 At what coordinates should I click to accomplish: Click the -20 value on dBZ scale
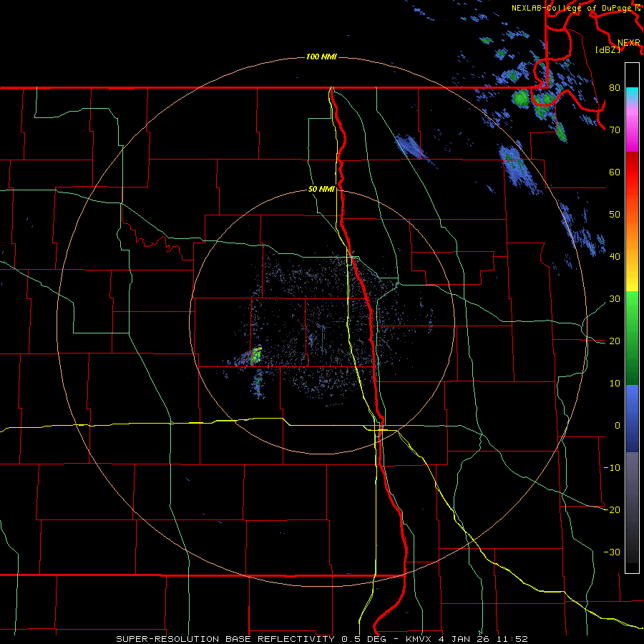pyautogui.click(x=612, y=509)
